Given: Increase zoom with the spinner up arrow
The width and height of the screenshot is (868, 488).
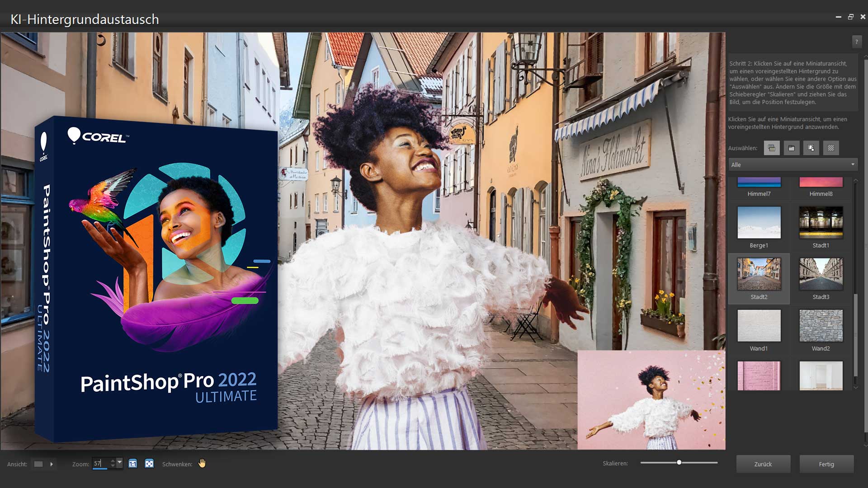Looking at the screenshot, I should click(x=113, y=460).
